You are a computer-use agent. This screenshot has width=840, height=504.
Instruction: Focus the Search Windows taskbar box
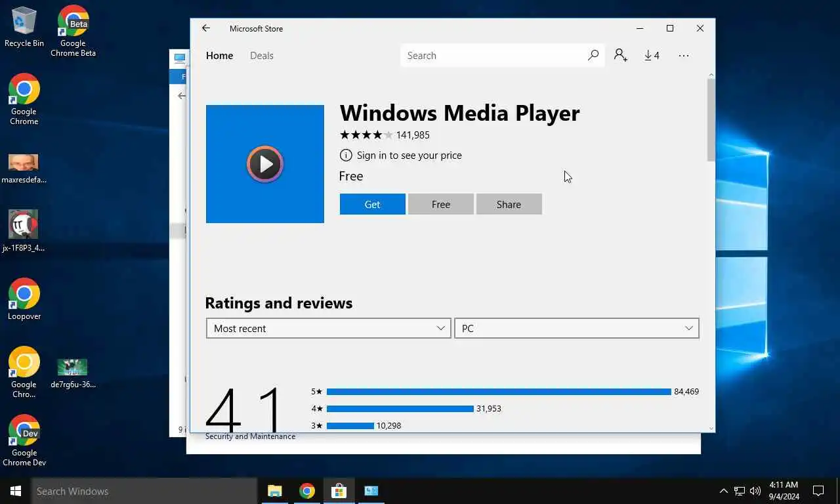coord(144,491)
